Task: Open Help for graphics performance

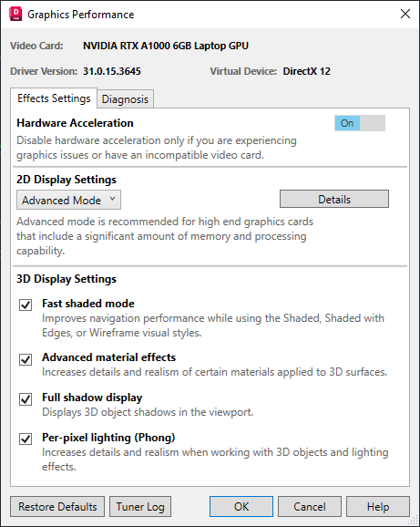Action: [x=378, y=507]
